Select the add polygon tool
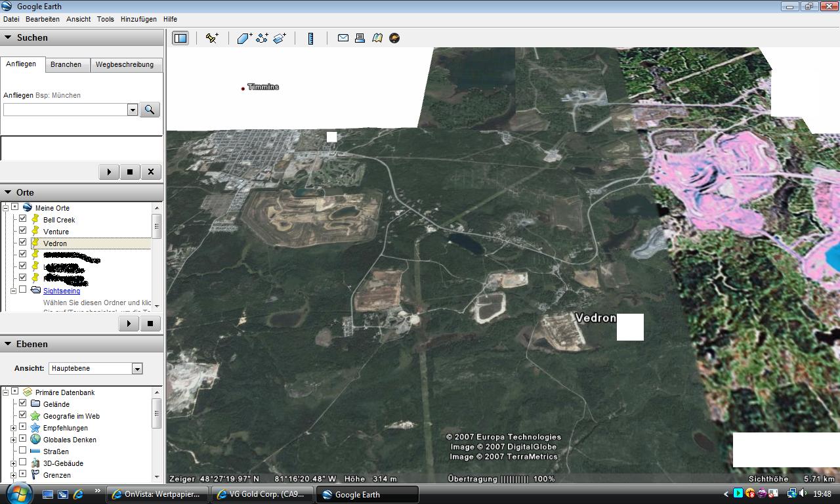 (x=244, y=38)
